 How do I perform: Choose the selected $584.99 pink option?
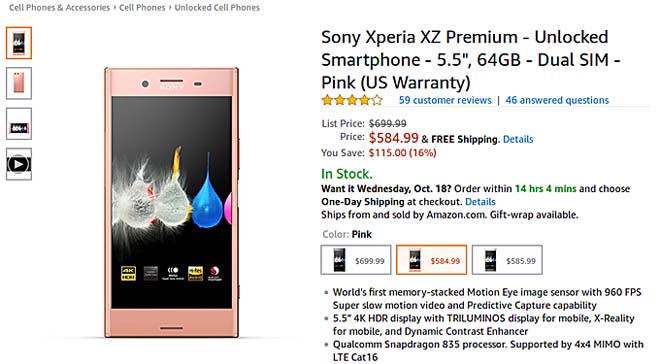point(431,260)
